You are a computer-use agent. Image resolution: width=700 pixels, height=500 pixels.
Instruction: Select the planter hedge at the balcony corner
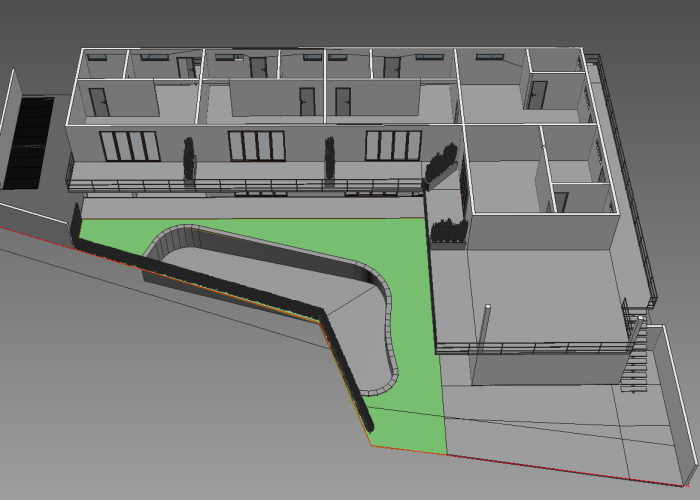pos(441,164)
